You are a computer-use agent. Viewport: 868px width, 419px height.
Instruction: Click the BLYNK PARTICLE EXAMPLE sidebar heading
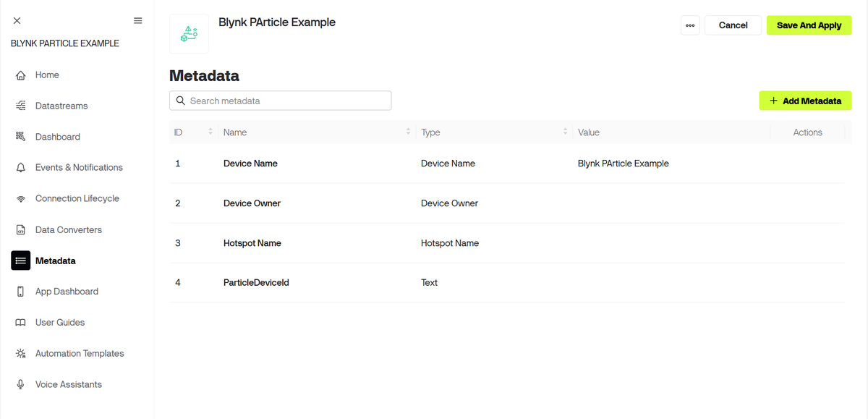pyautogui.click(x=65, y=43)
